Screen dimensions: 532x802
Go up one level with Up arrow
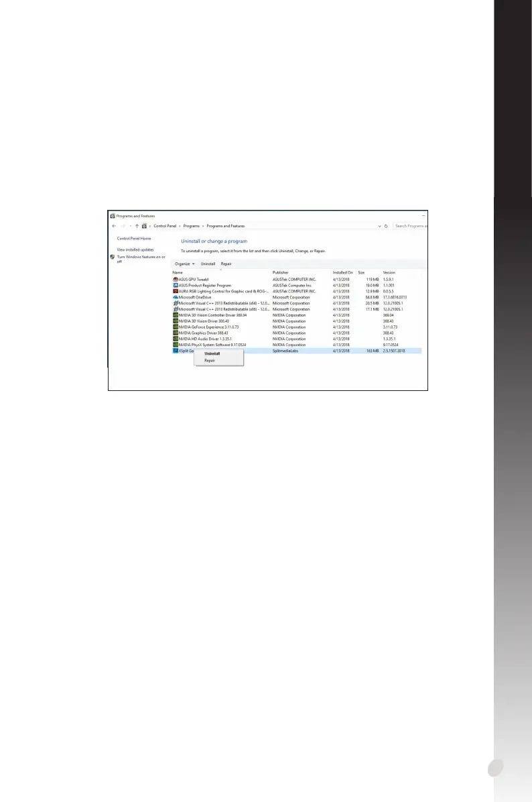[x=137, y=226]
